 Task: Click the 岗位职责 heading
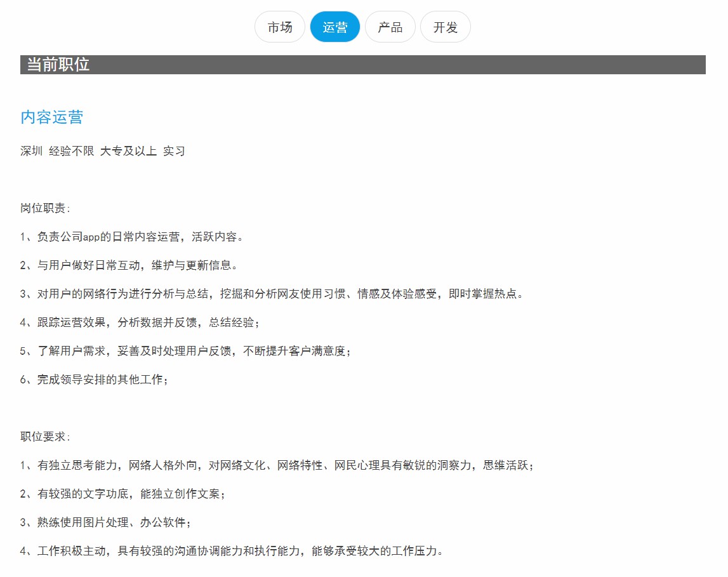[x=45, y=208]
